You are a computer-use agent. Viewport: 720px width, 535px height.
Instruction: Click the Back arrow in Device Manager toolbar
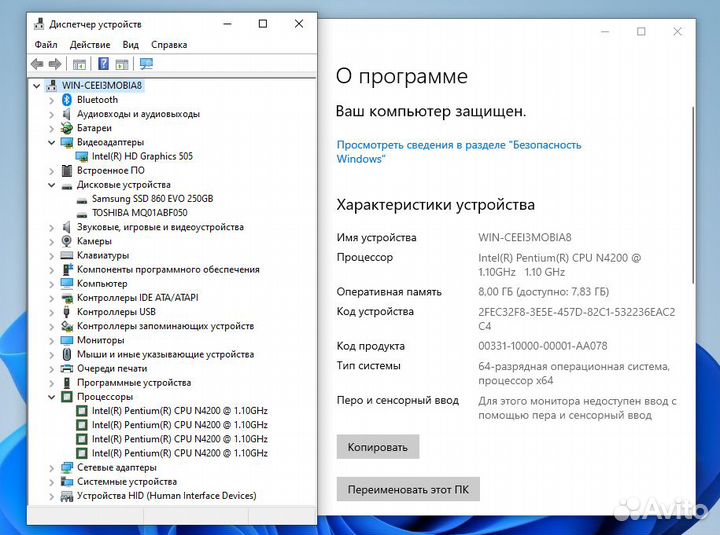pos(37,64)
